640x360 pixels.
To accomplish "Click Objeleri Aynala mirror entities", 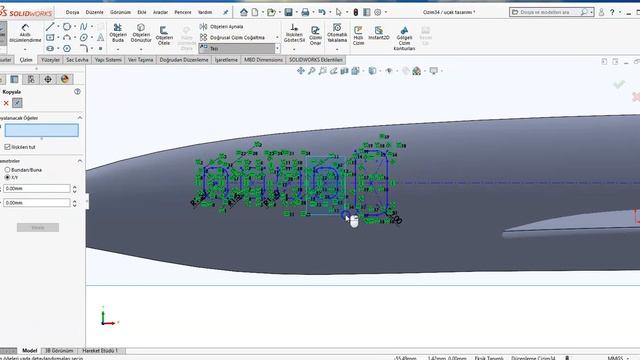I will pyautogui.click(x=222, y=27).
